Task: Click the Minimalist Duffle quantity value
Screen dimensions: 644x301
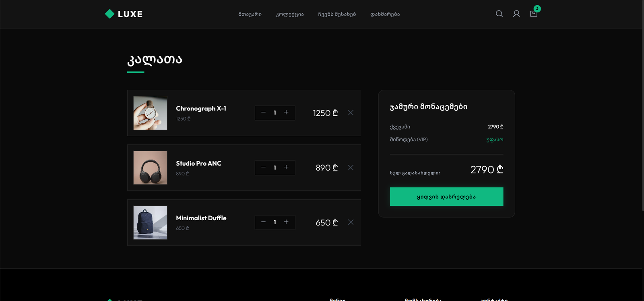Action: click(275, 222)
